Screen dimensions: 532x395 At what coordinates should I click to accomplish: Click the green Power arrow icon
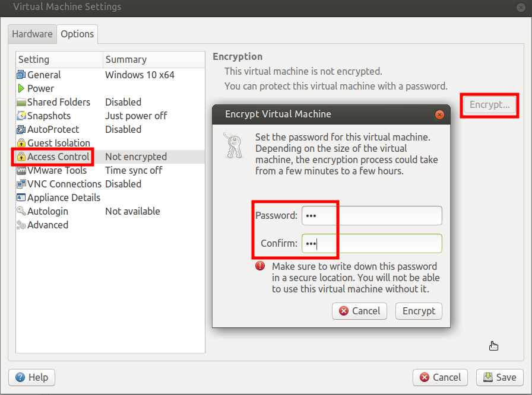coord(21,88)
